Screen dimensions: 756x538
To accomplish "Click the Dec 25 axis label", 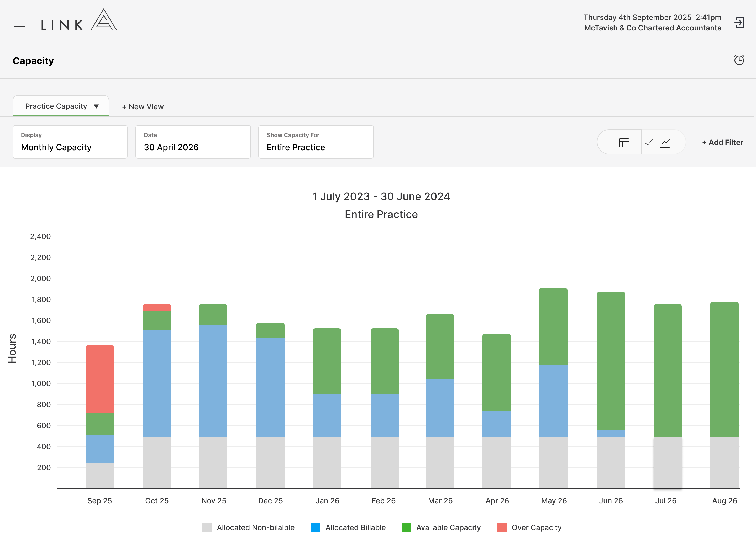I will 270,500.
